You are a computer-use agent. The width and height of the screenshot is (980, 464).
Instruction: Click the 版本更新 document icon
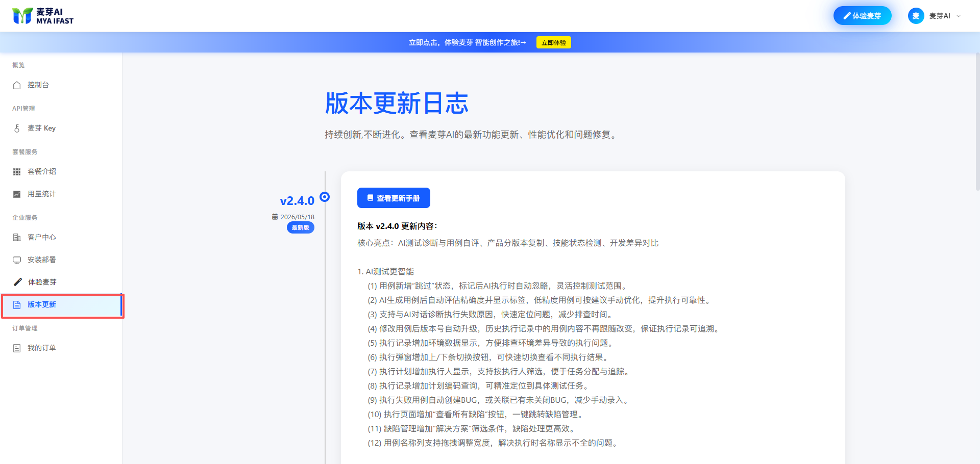point(17,305)
